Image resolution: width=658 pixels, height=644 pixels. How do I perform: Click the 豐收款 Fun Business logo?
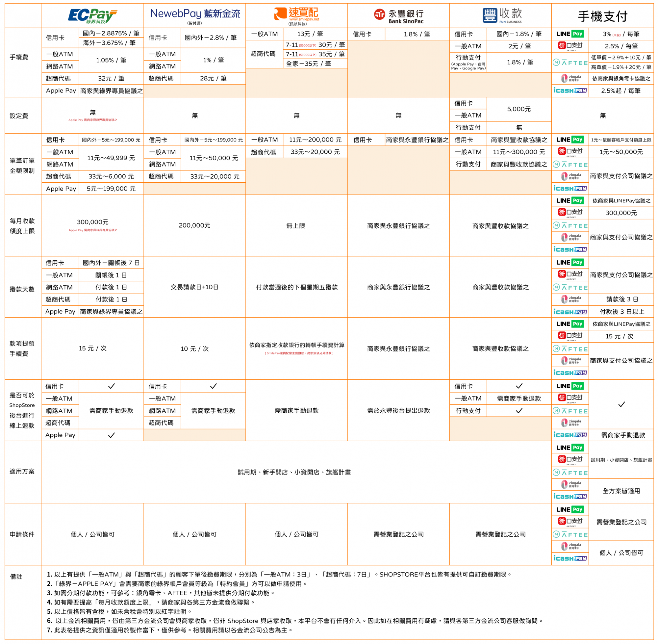tap(502, 15)
